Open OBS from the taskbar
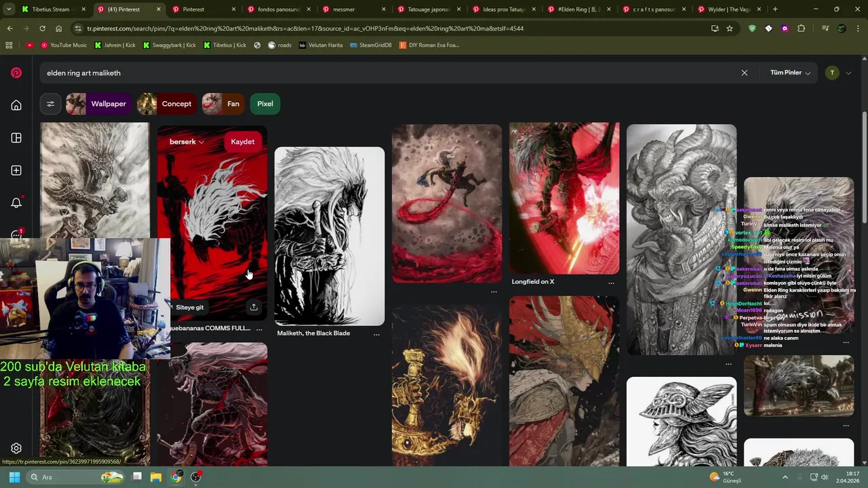The width and height of the screenshot is (868, 488). pyautogui.click(x=196, y=477)
